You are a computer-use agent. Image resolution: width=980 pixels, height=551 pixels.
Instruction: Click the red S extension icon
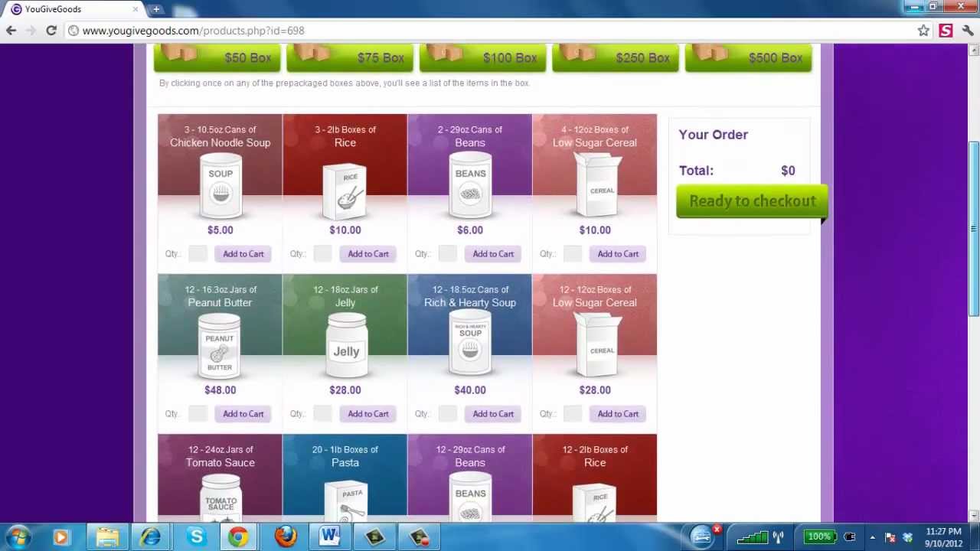click(946, 31)
